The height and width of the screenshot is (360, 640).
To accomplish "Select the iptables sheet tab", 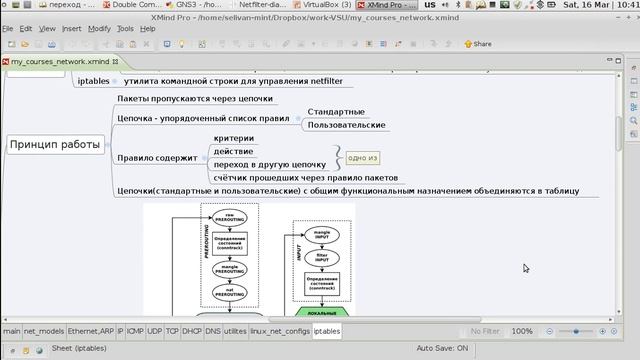I will click(327, 331).
